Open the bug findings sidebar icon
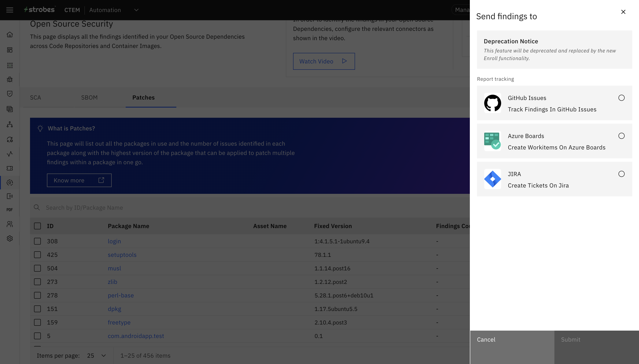The height and width of the screenshot is (364, 639). (10, 79)
